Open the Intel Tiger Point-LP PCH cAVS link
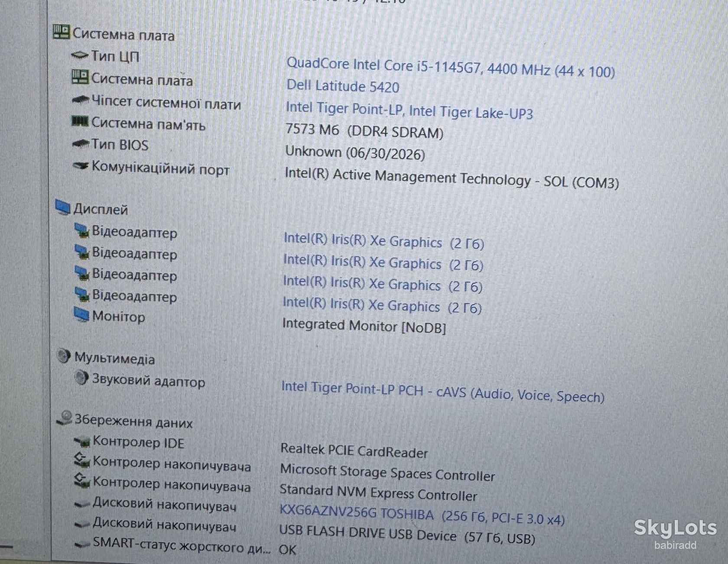This screenshot has height=564, width=728. [x=443, y=392]
